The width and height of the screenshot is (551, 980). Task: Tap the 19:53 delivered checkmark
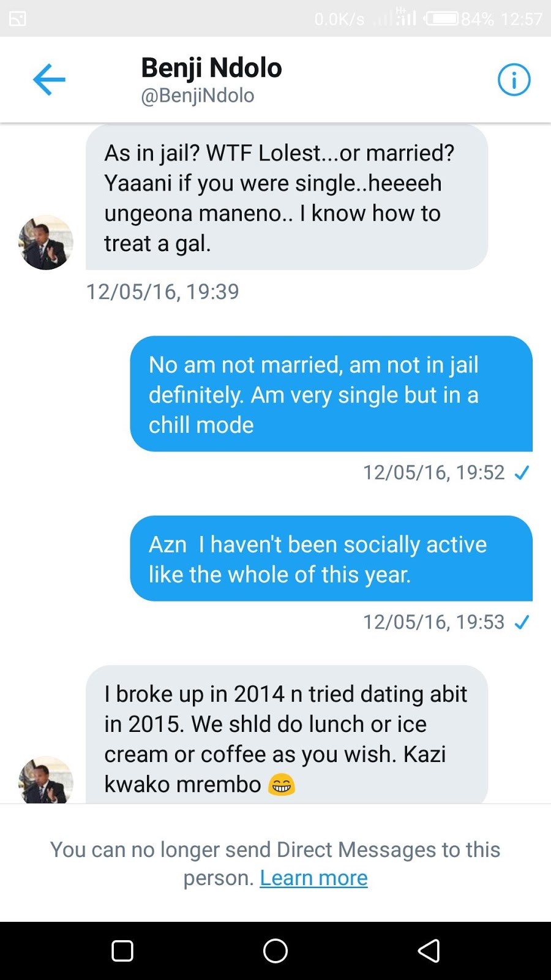point(522,622)
